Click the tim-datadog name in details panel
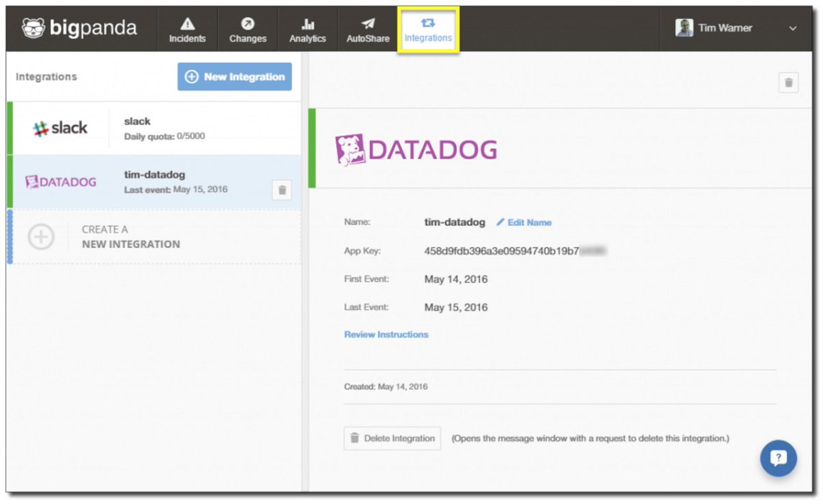Screen dimensions: 823x504 tap(455, 222)
